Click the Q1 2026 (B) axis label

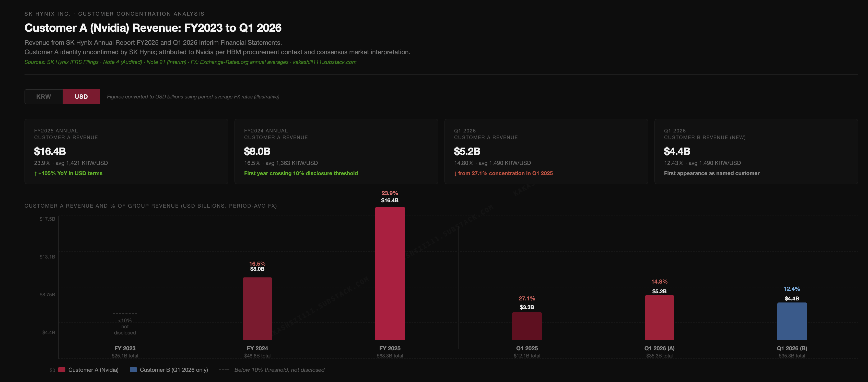click(x=792, y=348)
